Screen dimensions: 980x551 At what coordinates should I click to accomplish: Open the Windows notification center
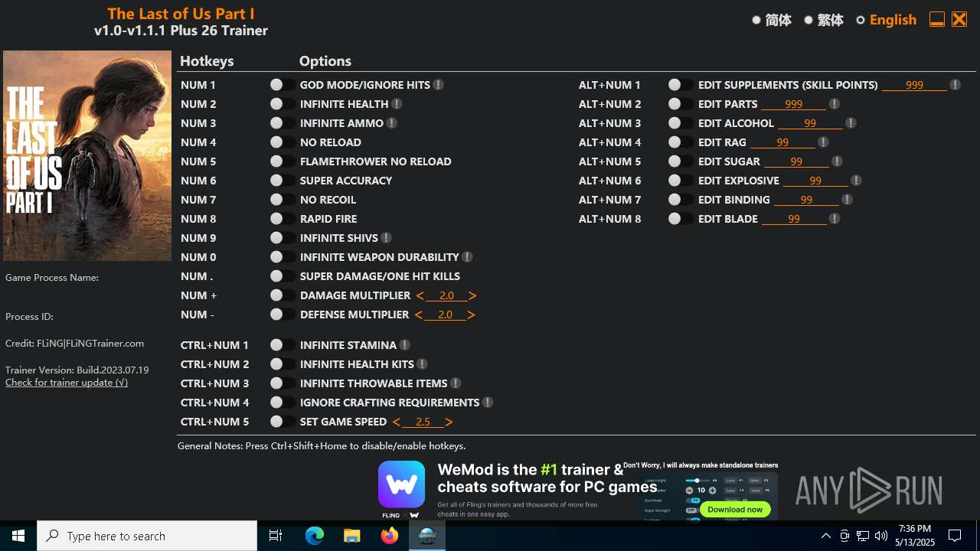(x=955, y=536)
